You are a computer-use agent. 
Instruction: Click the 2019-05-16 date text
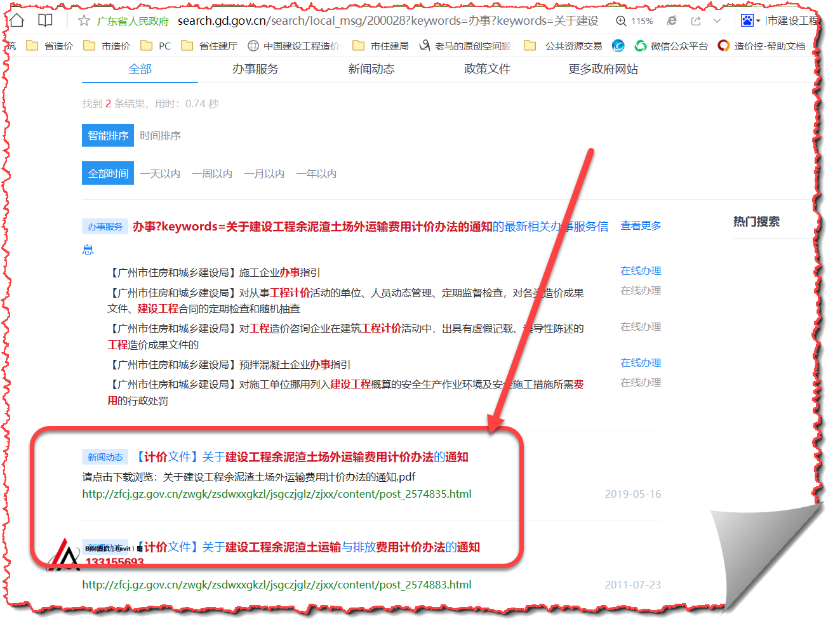632,494
